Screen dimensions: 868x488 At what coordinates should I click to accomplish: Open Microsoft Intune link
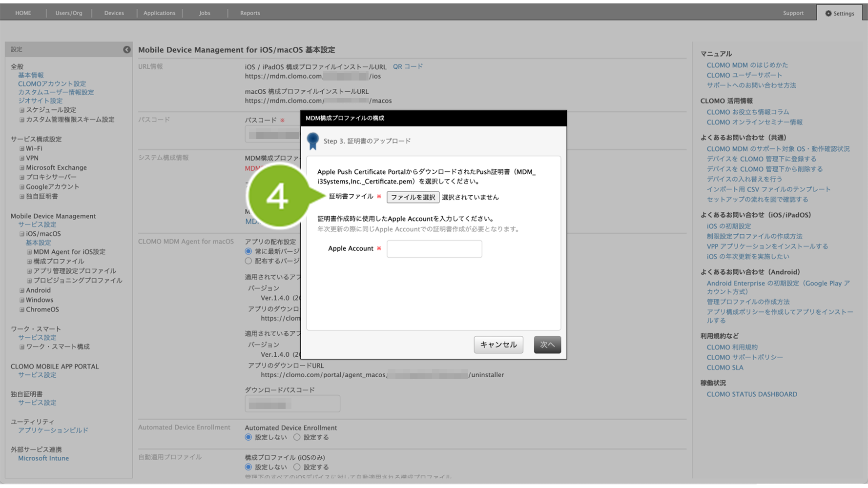43,458
